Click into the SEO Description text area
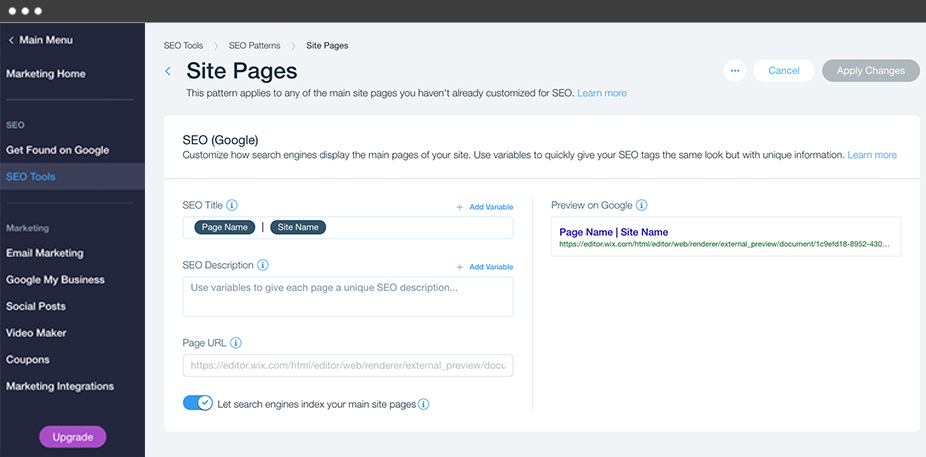The image size is (926, 457). point(348,296)
